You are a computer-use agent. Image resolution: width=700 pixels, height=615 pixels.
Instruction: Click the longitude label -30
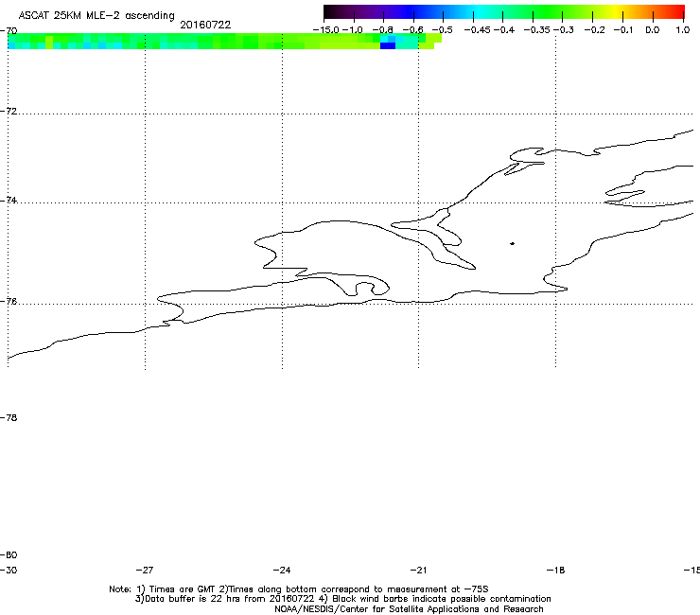coord(9,570)
